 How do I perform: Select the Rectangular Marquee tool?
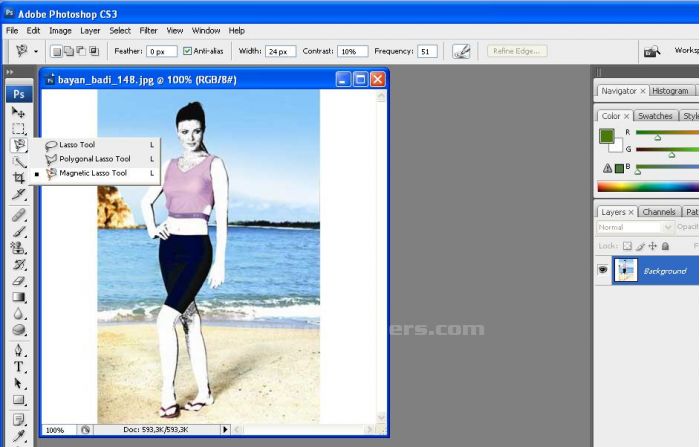18,129
